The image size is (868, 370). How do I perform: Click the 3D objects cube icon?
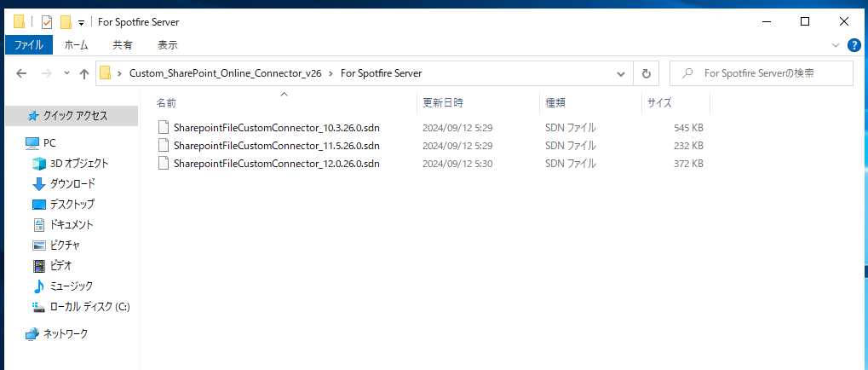pos(38,164)
